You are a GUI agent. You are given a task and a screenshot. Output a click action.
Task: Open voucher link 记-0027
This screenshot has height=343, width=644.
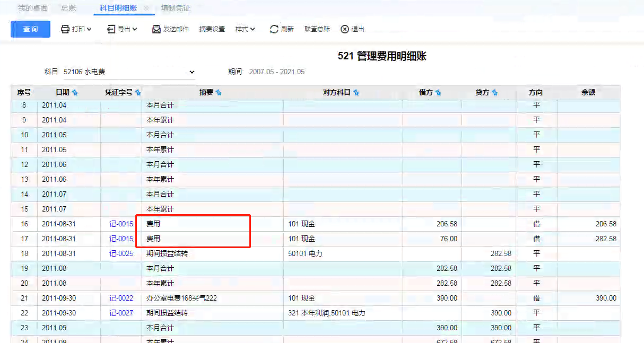pos(121,313)
